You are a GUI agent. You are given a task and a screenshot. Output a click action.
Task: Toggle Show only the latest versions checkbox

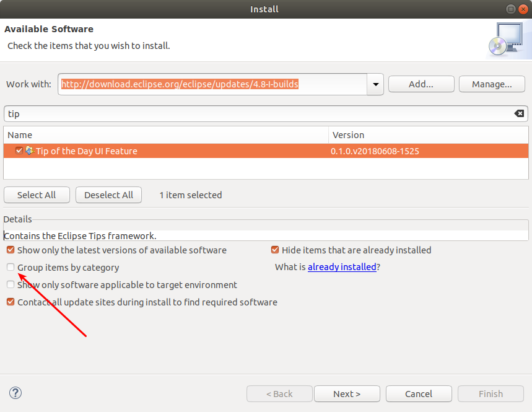pyautogui.click(x=11, y=250)
